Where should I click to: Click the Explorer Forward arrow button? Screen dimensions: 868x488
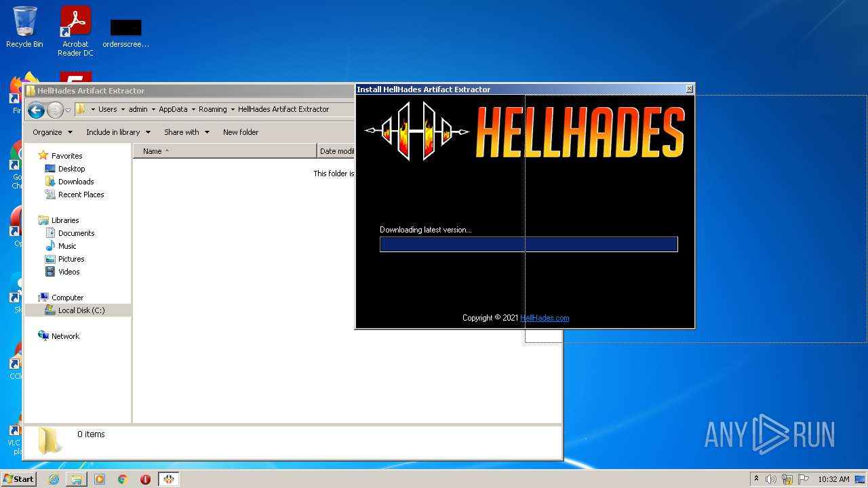55,110
